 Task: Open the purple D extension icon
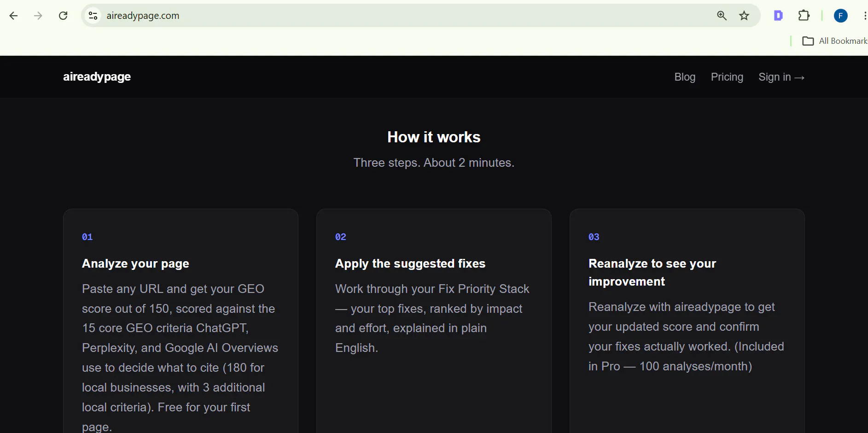pos(778,16)
